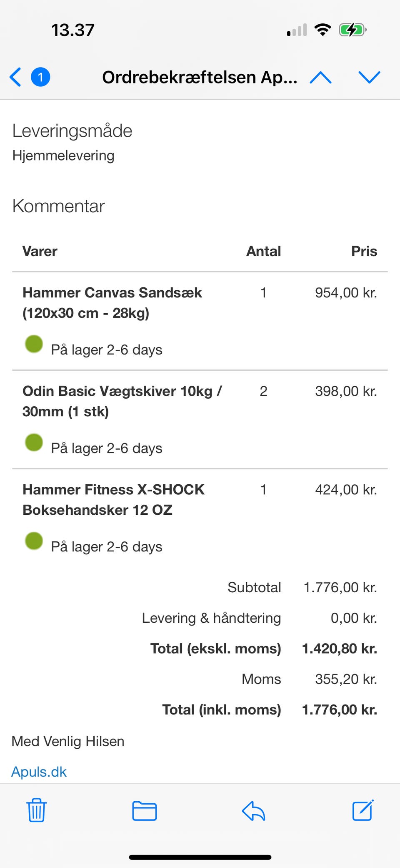
Task: Tap green stock dot for Hammer Canvas Sandsæk
Action: point(34,344)
